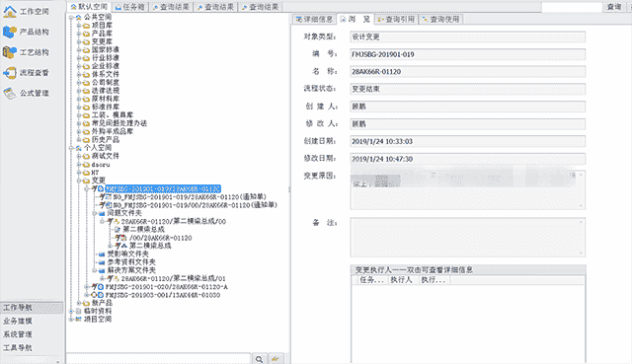Switch to the 默认空间 tab
Viewport: 632px width, 364px height.
click(89, 7)
